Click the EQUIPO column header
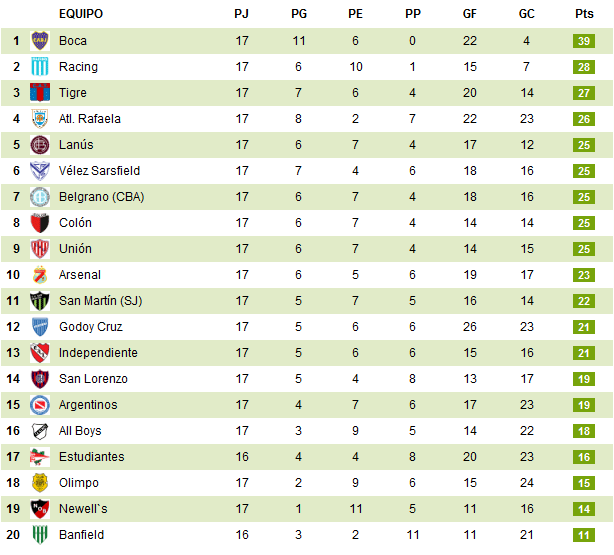Screen dimensions: 614x555 (81, 14)
